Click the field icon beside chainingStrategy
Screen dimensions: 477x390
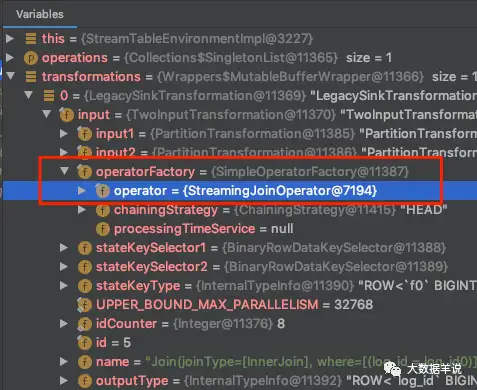(x=102, y=210)
